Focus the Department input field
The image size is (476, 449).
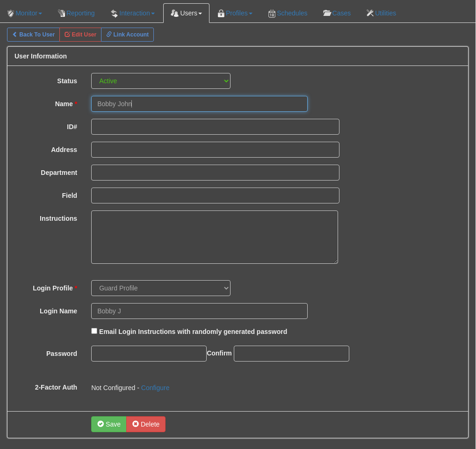click(215, 173)
